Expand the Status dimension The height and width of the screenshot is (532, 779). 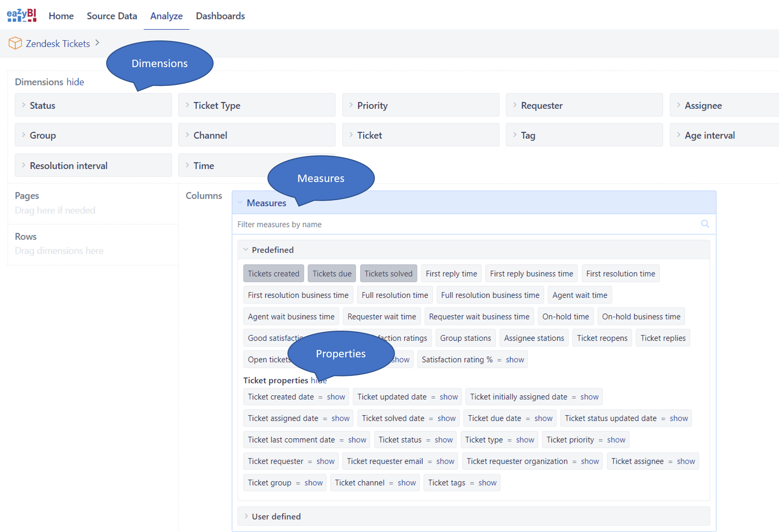[x=24, y=105]
